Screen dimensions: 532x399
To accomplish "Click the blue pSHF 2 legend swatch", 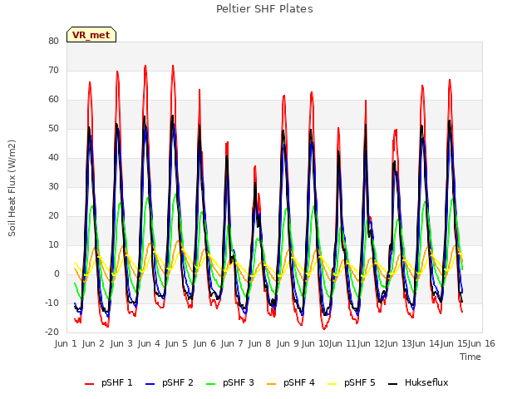I will 150,384.
